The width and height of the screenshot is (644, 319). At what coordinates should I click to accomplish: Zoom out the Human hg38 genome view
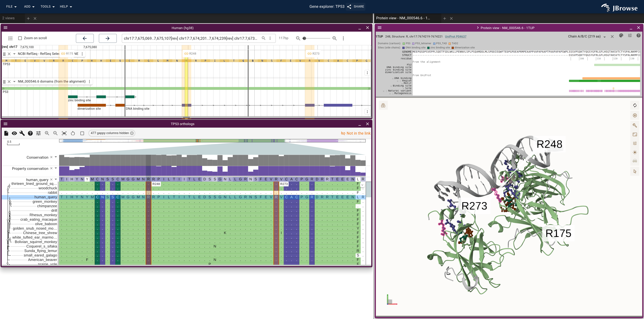(298, 38)
